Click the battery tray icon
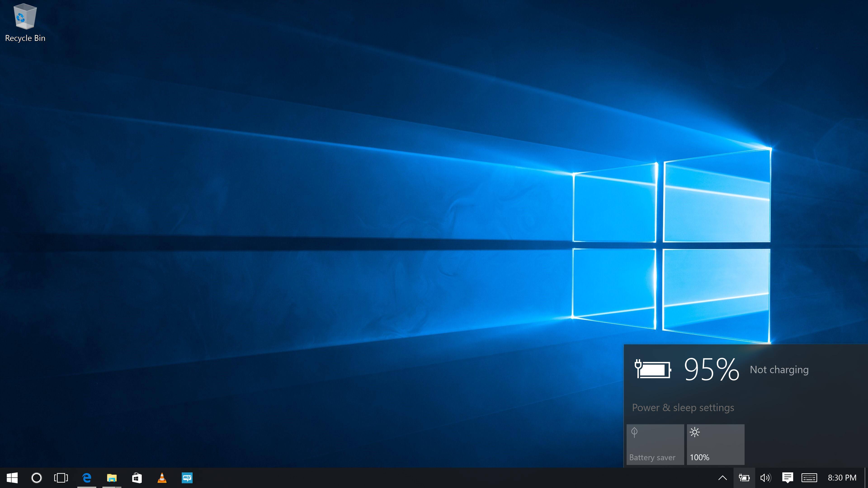The height and width of the screenshot is (488, 868). pyautogui.click(x=744, y=478)
